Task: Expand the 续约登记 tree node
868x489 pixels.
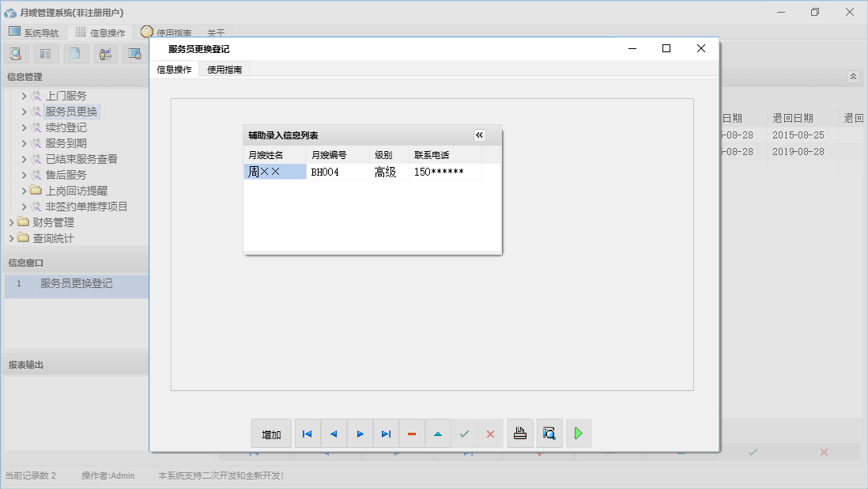Action: [x=24, y=127]
